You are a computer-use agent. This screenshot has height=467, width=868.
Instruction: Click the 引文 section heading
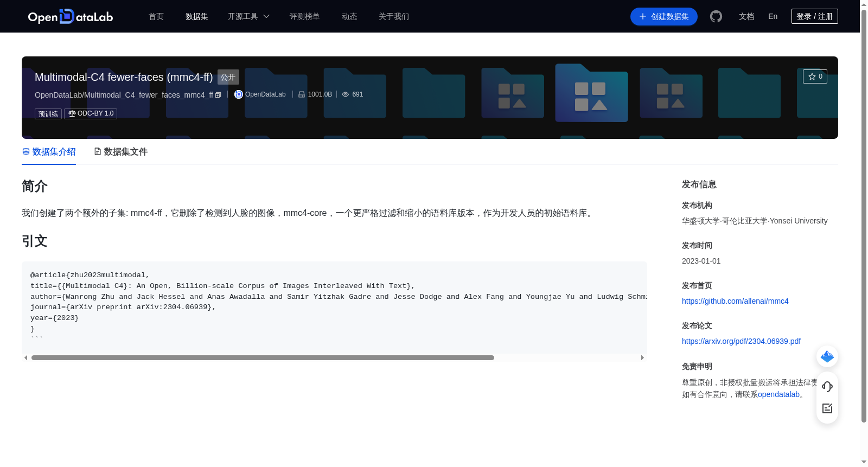tap(35, 241)
